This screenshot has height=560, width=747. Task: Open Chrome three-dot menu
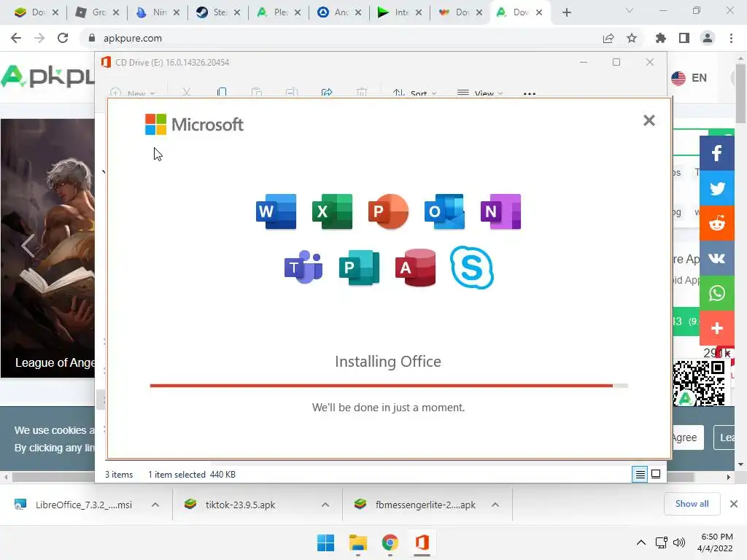(x=731, y=38)
